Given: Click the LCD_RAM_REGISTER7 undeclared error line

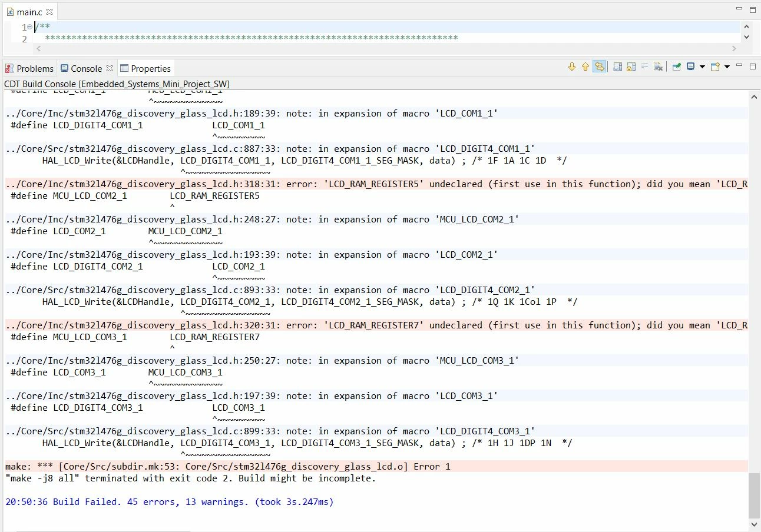Looking at the screenshot, I should pos(376,325).
